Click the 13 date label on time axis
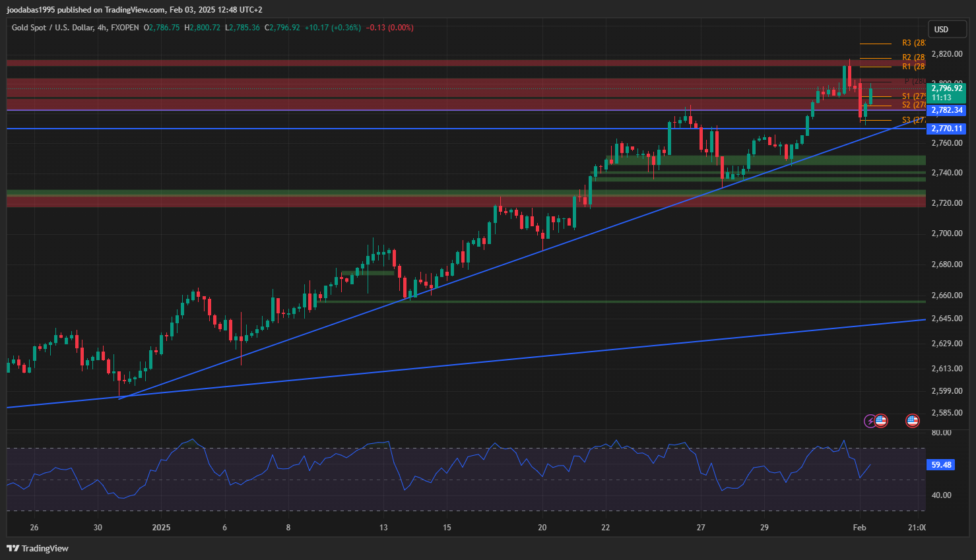Screen dimensions: 976x560 (x=383, y=528)
